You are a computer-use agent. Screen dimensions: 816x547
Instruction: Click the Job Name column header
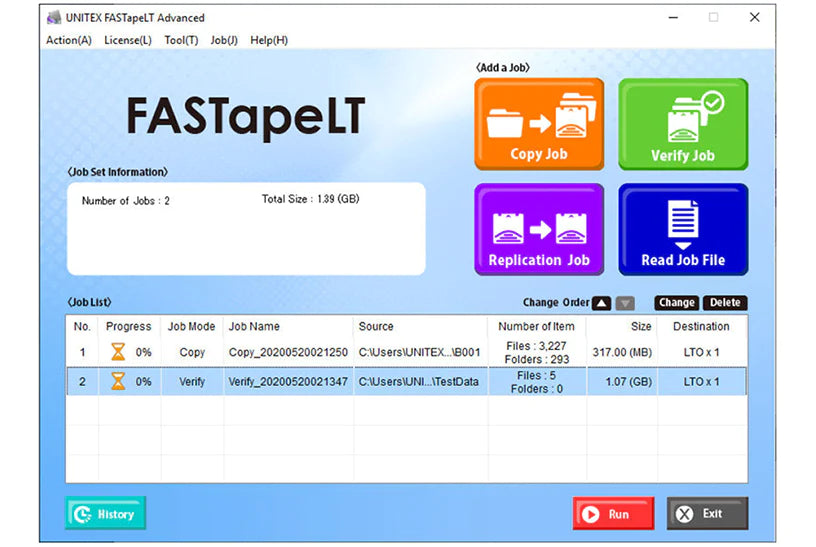point(254,326)
